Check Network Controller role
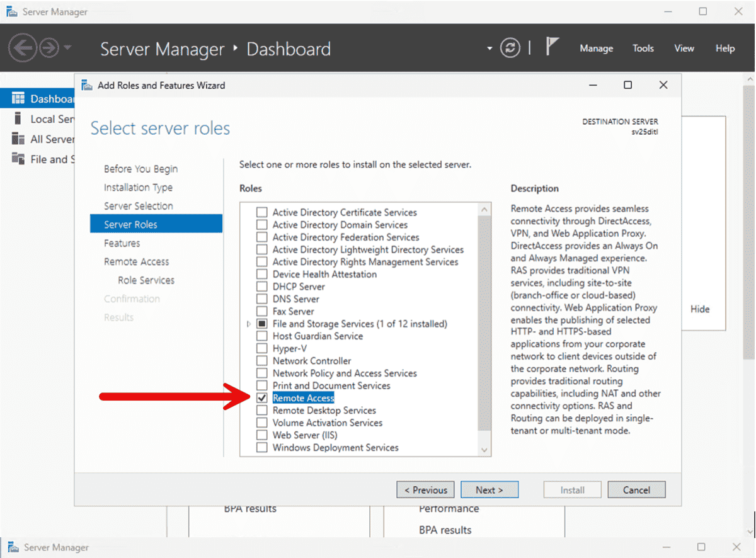Viewport: 756px width, 558px height. pyautogui.click(x=262, y=361)
